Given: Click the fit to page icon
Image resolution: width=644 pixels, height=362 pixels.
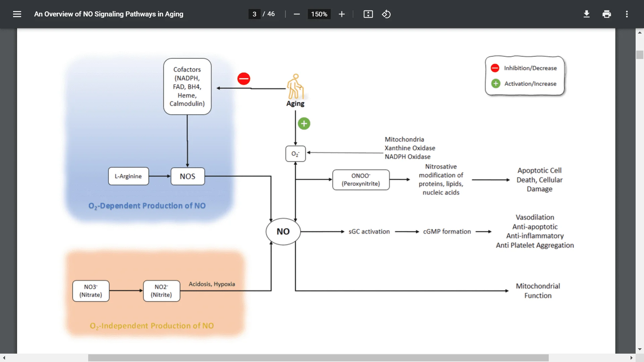Looking at the screenshot, I should [x=368, y=13].
